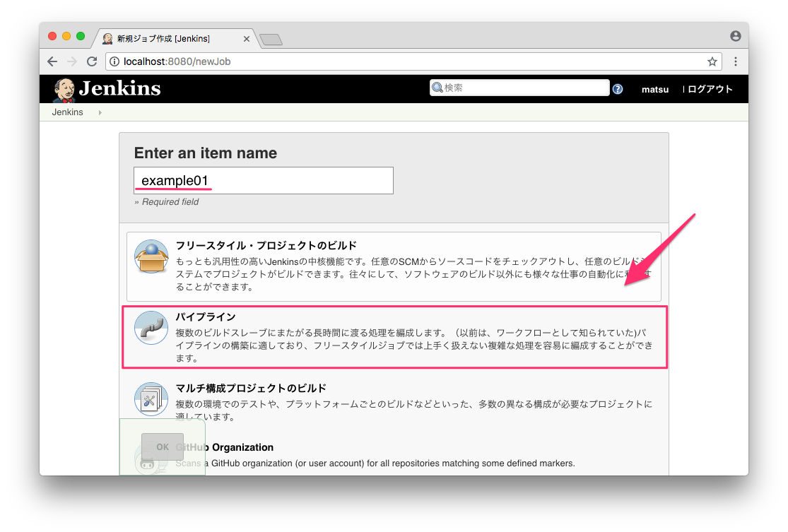This screenshot has height=532, width=788.
Task: View site info icon in address bar
Action: tap(114, 61)
